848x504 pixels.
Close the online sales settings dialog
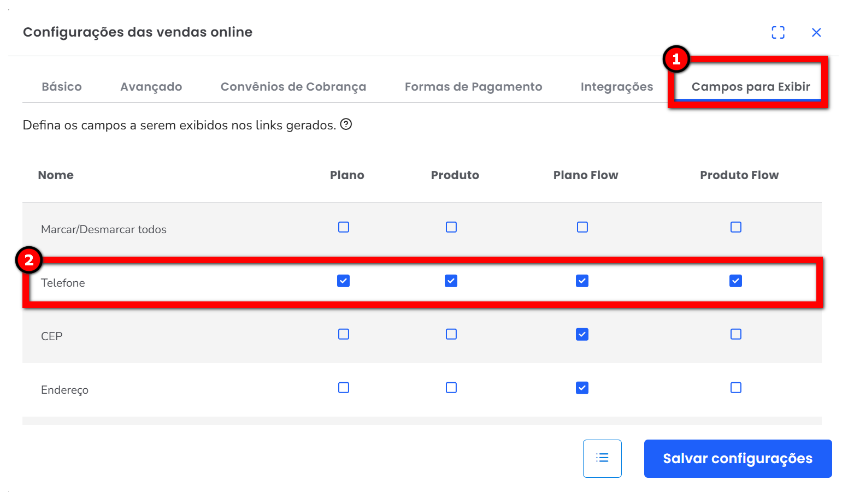(x=816, y=33)
